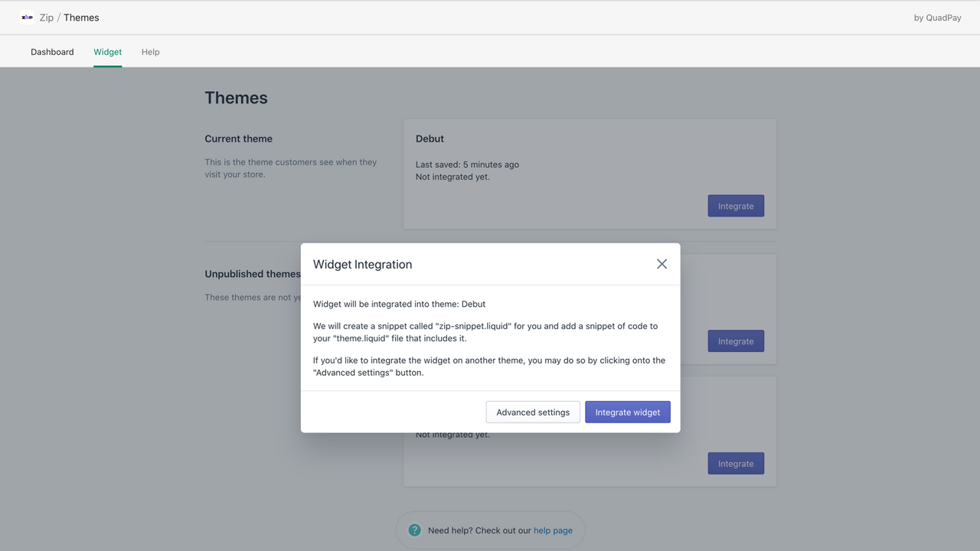The height and width of the screenshot is (551, 980).
Task: Open the Help tab
Action: [150, 51]
